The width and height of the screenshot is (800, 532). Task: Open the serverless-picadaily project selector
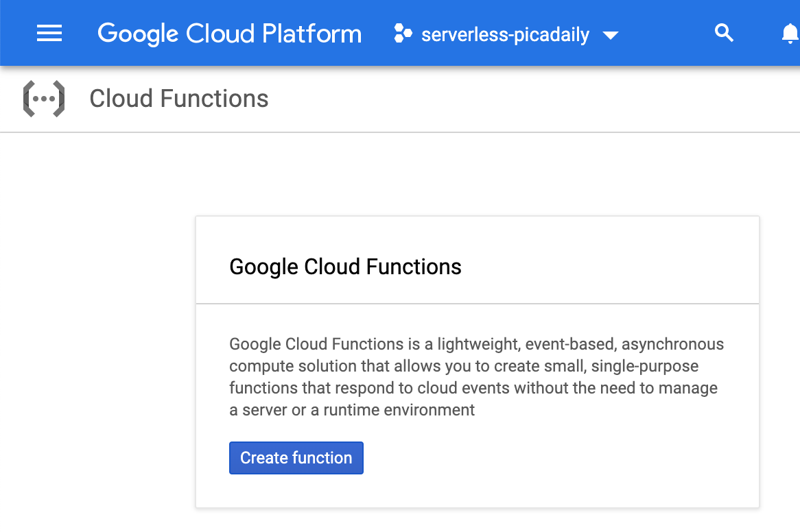505,35
